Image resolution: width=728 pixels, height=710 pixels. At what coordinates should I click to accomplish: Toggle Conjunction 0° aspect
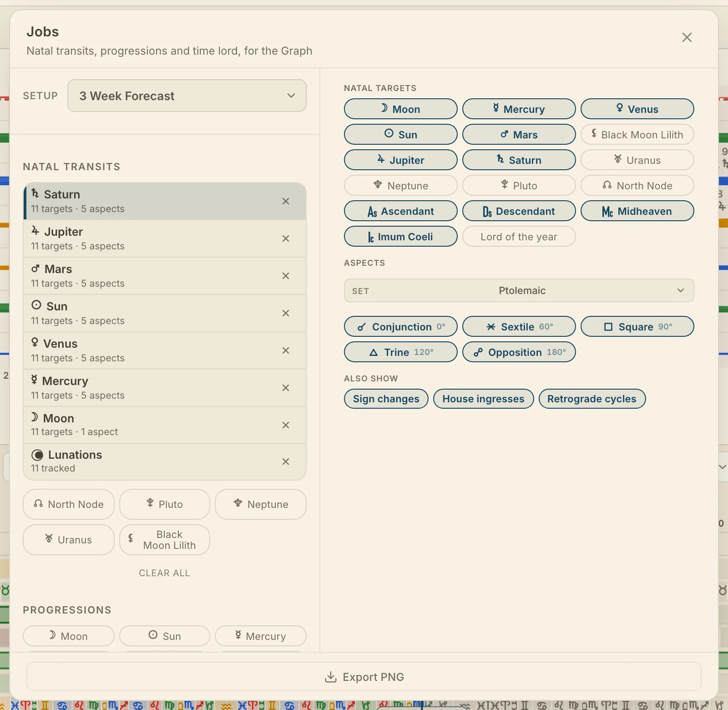(x=401, y=326)
